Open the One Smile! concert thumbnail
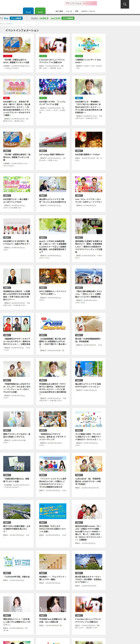This screenshot has width=140, height=644. coord(89,45)
